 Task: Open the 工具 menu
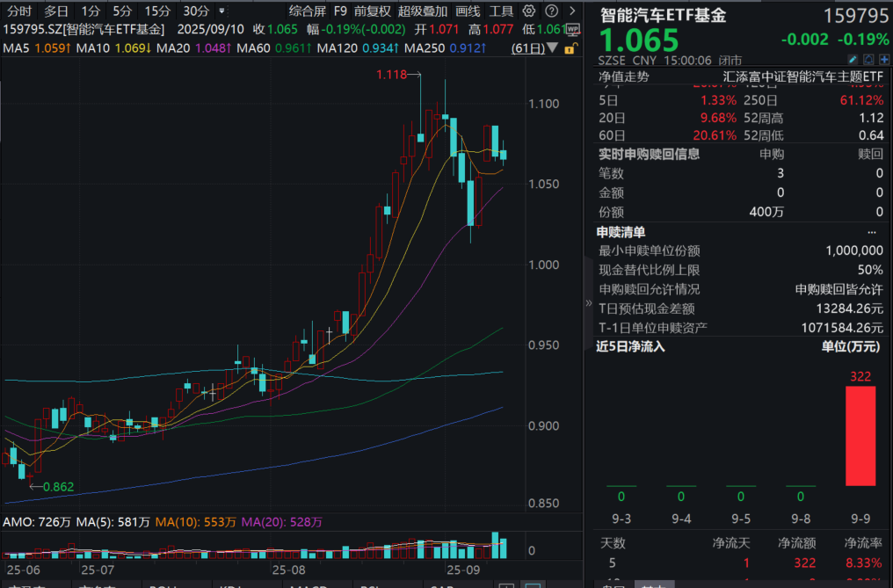(x=500, y=11)
